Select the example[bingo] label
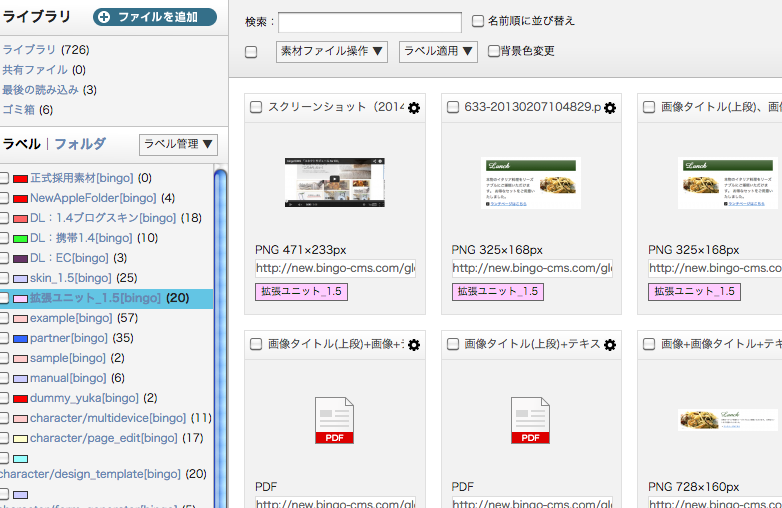782x508 pixels. pyautogui.click(x=71, y=318)
